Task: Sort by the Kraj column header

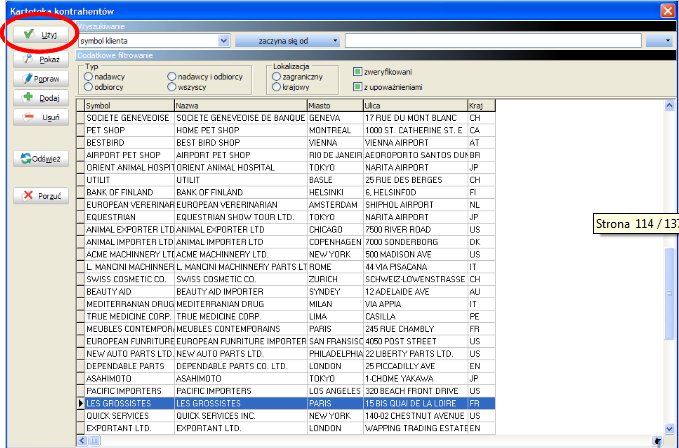Action: pos(481,106)
